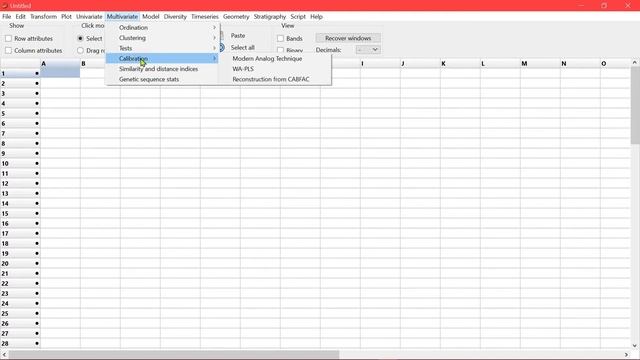Image resolution: width=640 pixels, height=360 pixels.
Task: Select the Calibration menu entry
Action: [x=162, y=58]
